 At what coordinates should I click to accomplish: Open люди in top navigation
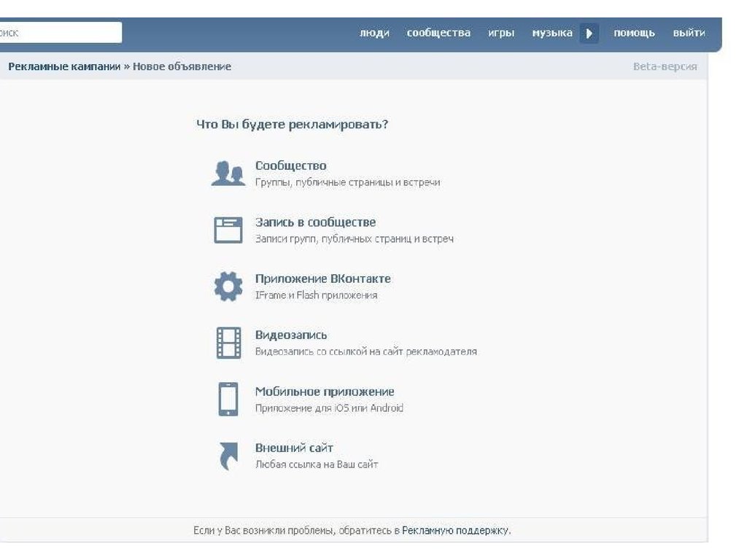[374, 33]
